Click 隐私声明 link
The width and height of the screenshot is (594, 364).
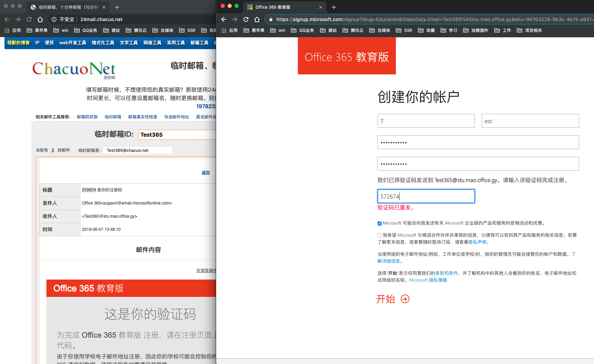pos(477,242)
